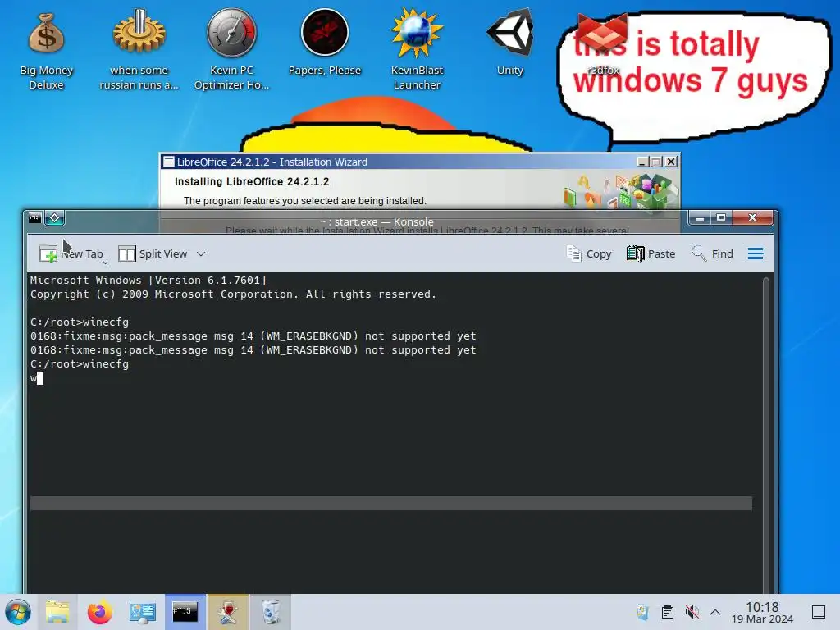840x630 pixels.
Task: Open the gear-shaped 'when some russian runs a...' icon
Action: [139, 51]
